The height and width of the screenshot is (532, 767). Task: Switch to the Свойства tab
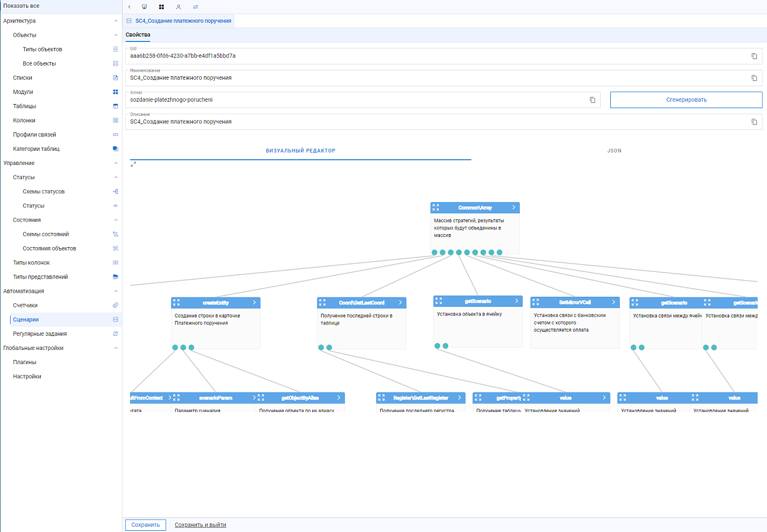[138, 35]
